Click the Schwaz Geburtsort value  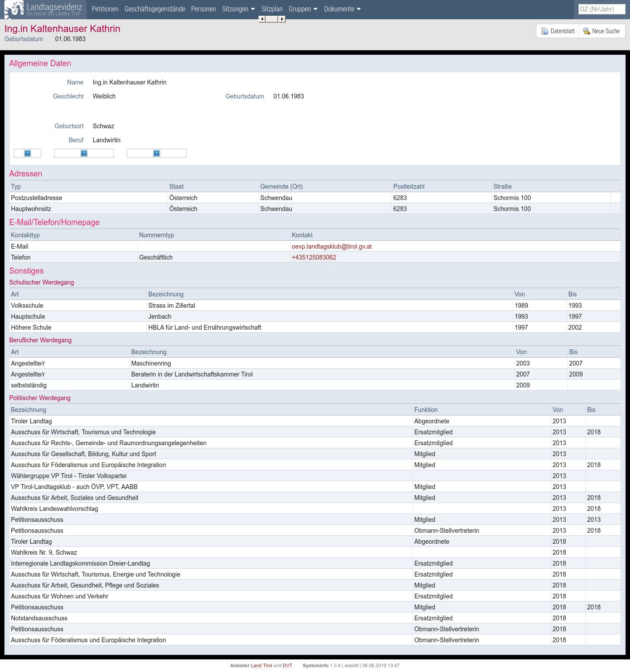[x=103, y=126]
